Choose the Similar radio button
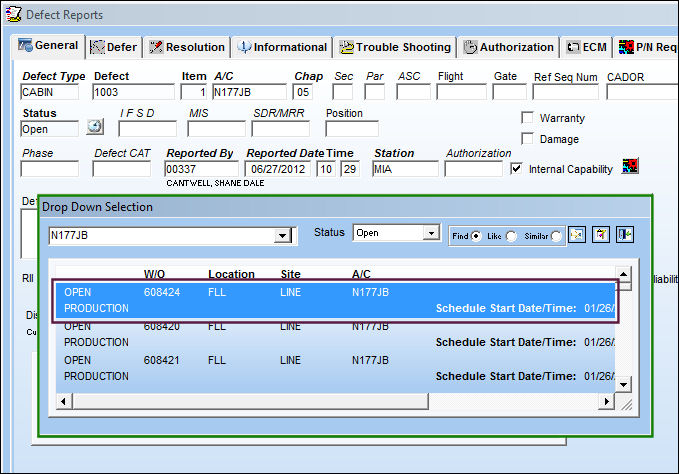The width and height of the screenshot is (679, 474). click(556, 236)
